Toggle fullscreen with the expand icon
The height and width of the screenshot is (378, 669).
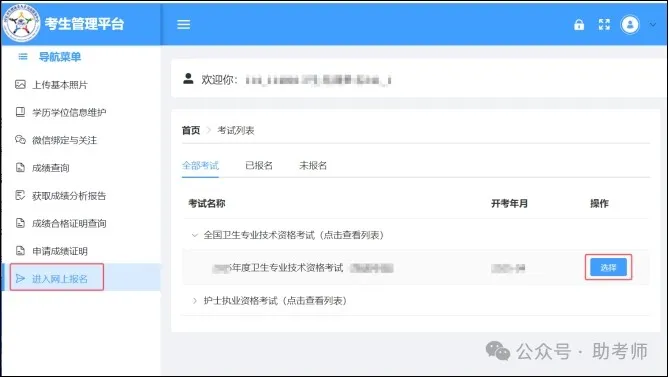tap(604, 24)
